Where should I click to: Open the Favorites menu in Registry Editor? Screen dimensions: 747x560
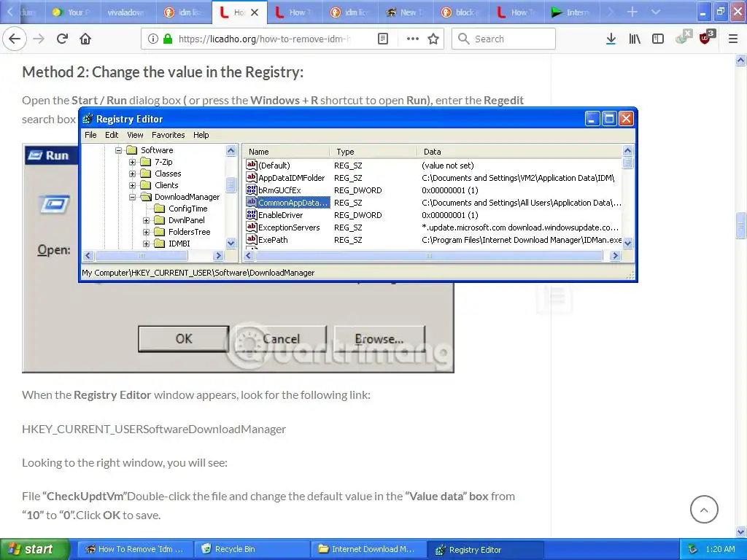[x=169, y=135]
